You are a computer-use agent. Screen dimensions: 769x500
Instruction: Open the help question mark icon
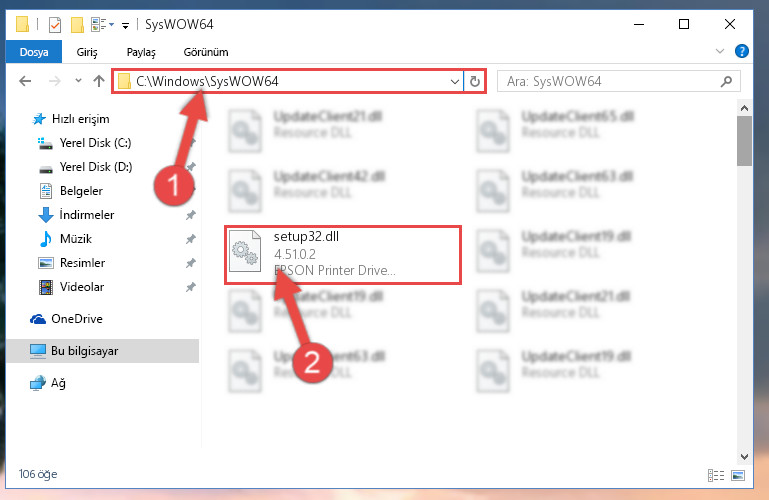[742, 51]
